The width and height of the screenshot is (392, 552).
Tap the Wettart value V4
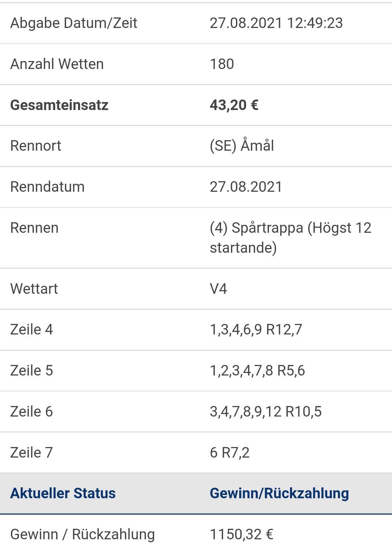[x=219, y=289]
